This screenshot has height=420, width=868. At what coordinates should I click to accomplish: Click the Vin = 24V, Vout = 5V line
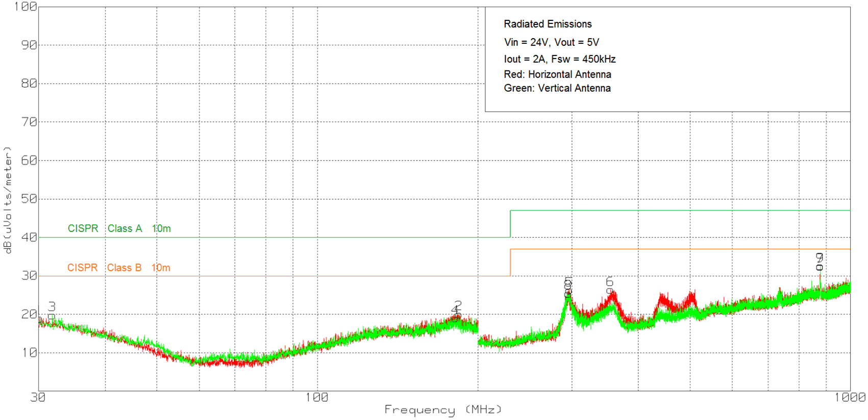(551, 42)
